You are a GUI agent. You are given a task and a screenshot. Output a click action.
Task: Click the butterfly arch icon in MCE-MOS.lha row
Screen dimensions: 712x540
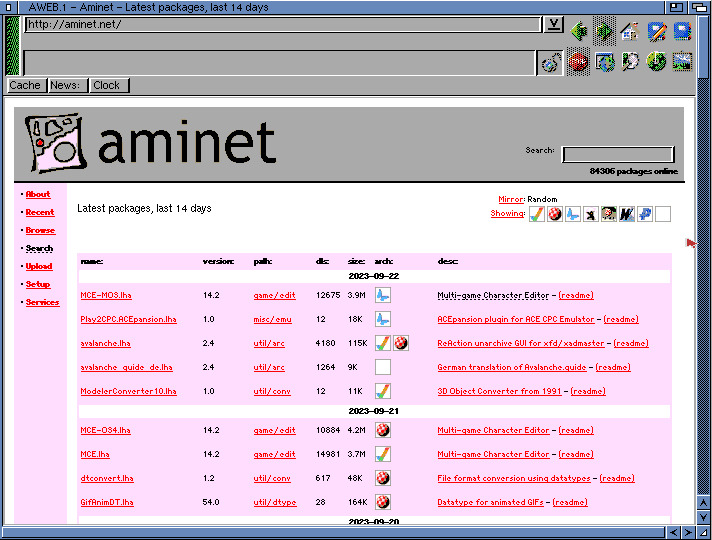[383, 295]
